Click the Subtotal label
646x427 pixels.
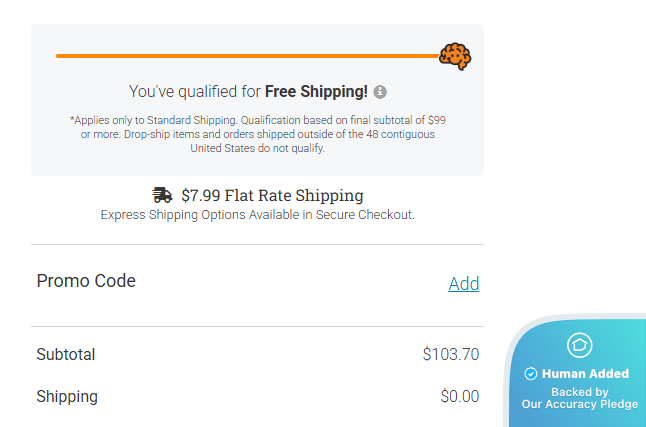(x=66, y=354)
